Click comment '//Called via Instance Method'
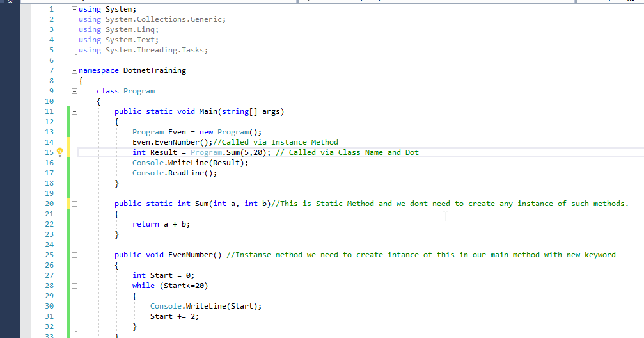The width and height of the screenshot is (644, 338). (x=276, y=142)
